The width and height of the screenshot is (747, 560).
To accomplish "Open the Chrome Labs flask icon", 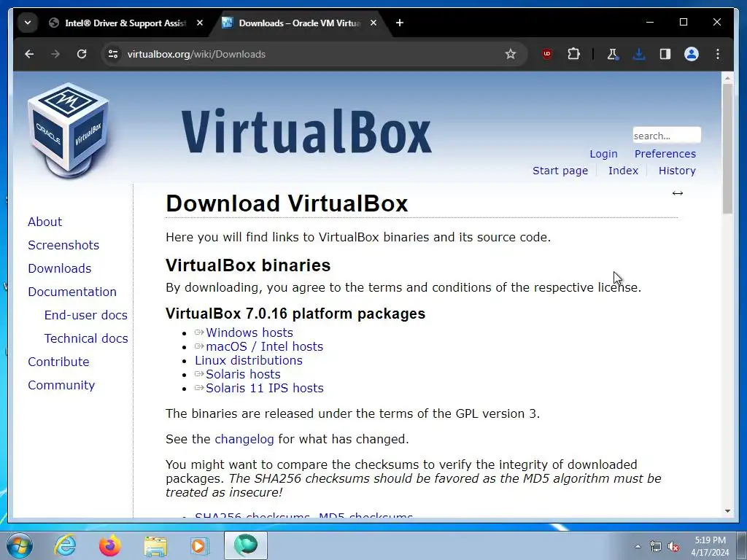I will click(612, 54).
